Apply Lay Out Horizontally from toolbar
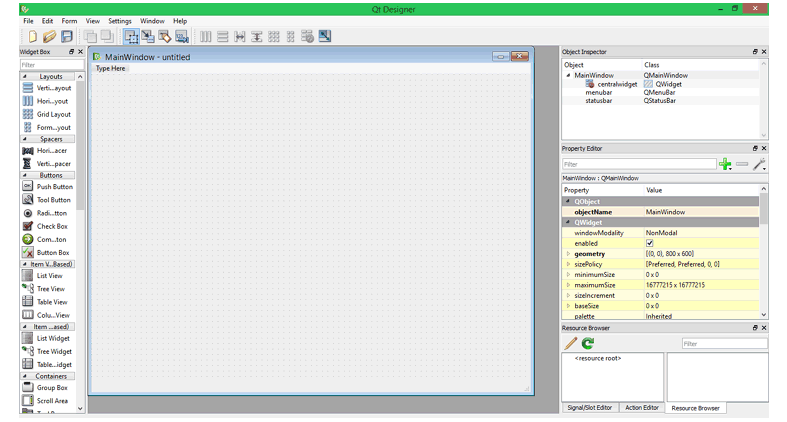 pos(206,37)
